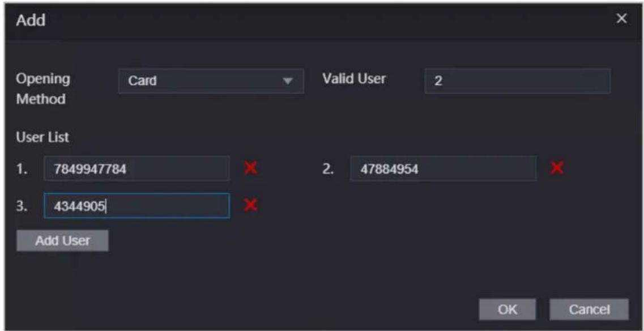Click the Add User button
This screenshot has height=331, width=644.
[x=62, y=240]
